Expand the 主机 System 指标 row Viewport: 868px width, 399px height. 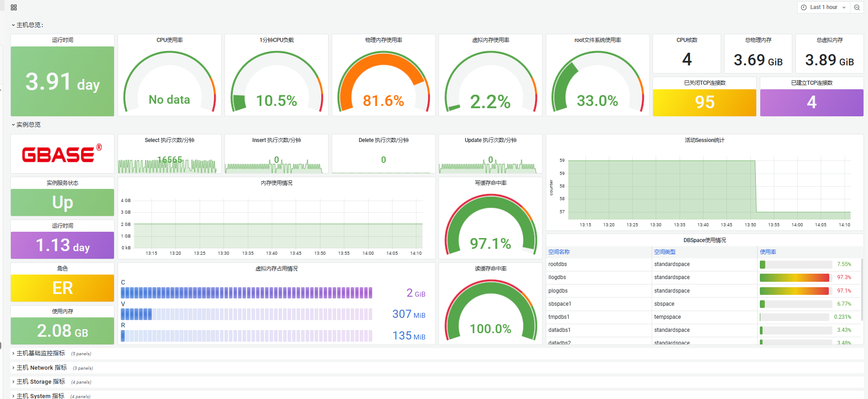(x=40, y=396)
